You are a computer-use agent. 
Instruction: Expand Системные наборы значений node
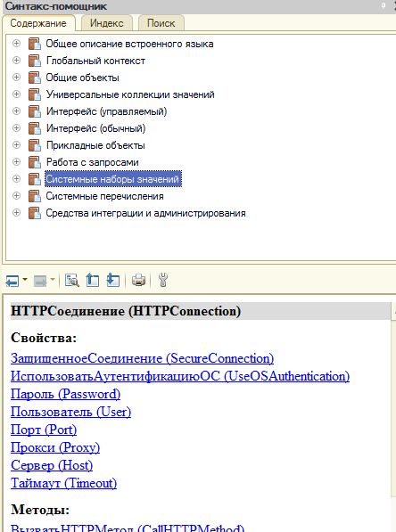16,179
